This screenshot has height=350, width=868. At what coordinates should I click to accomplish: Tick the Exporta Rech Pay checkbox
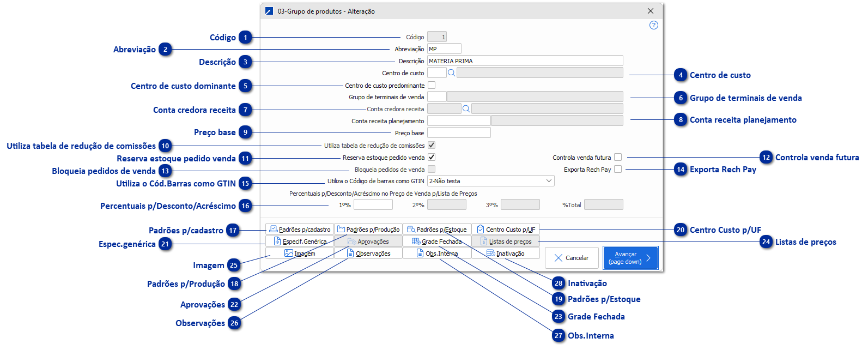coord(617,169)
